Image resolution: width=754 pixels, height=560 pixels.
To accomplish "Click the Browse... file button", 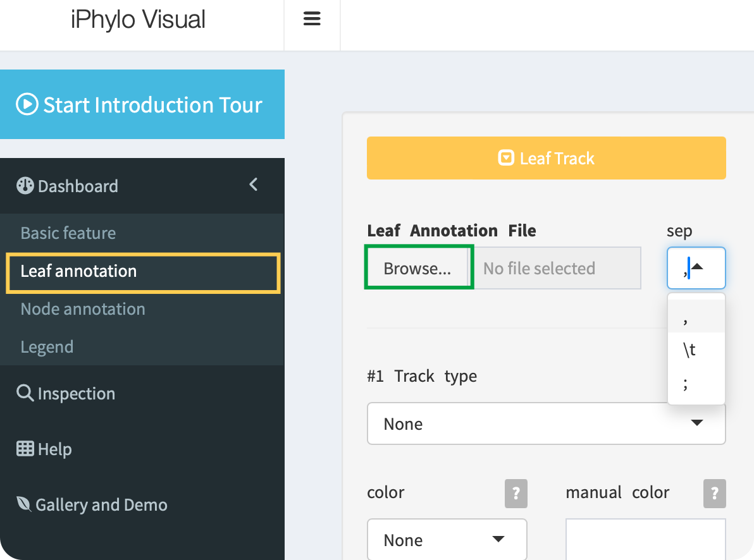I will click(x=417, y=269).
